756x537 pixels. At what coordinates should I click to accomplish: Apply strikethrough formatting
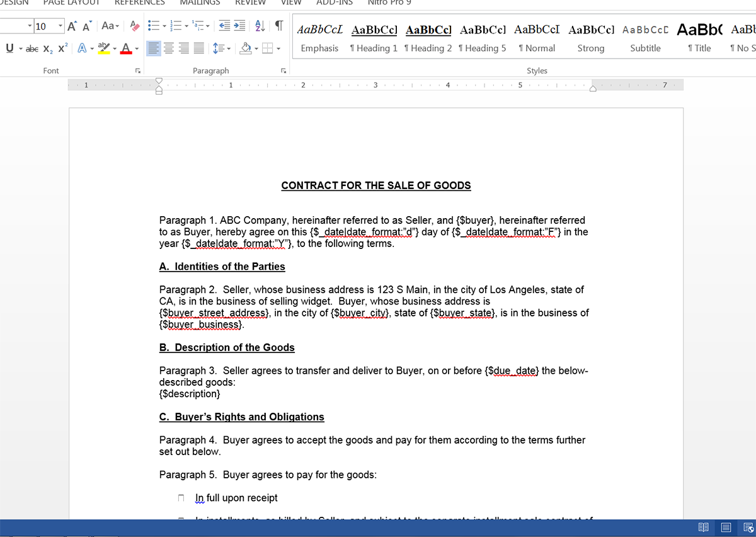[33, 48]
